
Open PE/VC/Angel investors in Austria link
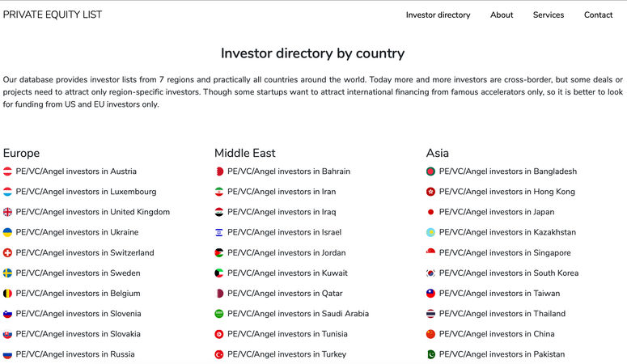(x=76, y=171)
